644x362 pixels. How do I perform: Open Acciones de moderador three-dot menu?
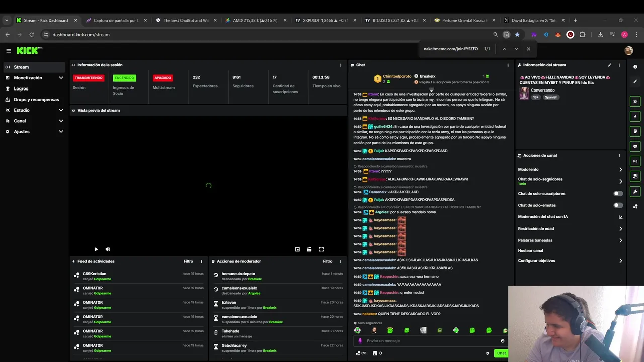pos(341,261)
